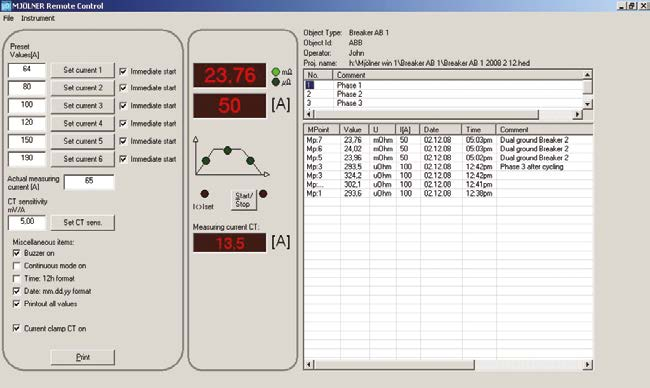Click the top dot on current ramp diagram
The height and width of the screenshot is (388, 650).
(x=228, y=150)
